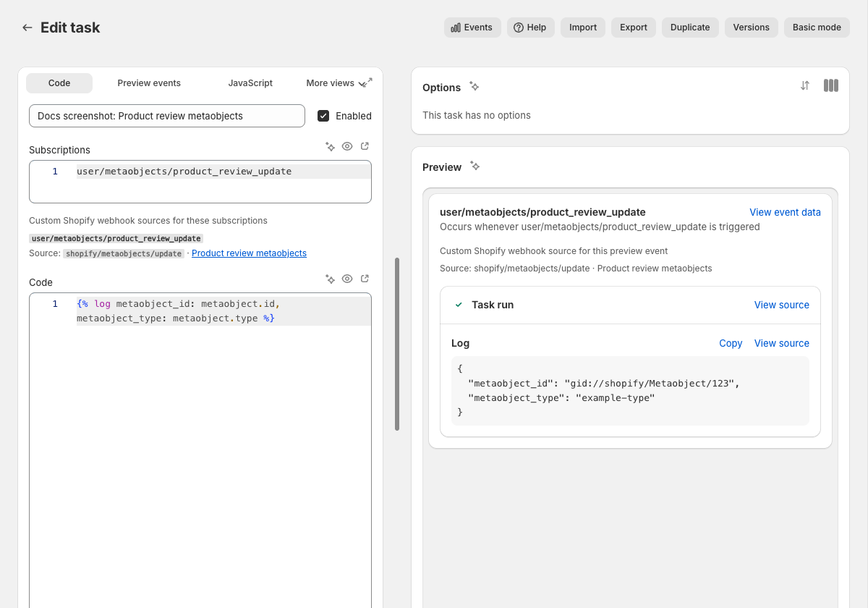Open Subscriptions editor in a new window icon
The height and width of the screenshot is (608, 868).
tap(365, 146)
